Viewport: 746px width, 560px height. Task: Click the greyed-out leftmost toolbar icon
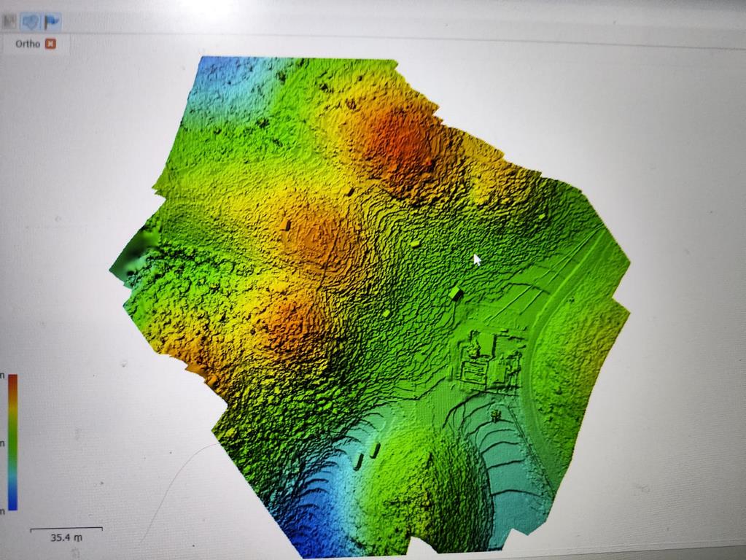(9, 22)
